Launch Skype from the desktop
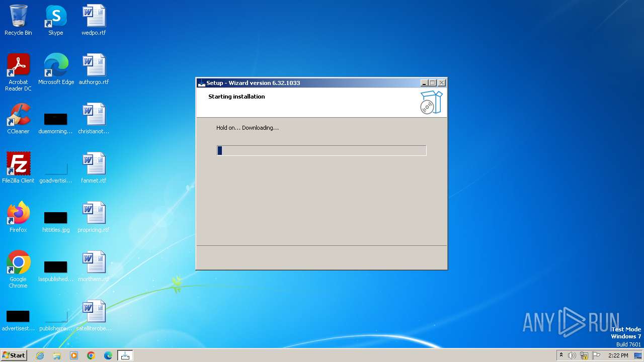 tap(56, 20)
